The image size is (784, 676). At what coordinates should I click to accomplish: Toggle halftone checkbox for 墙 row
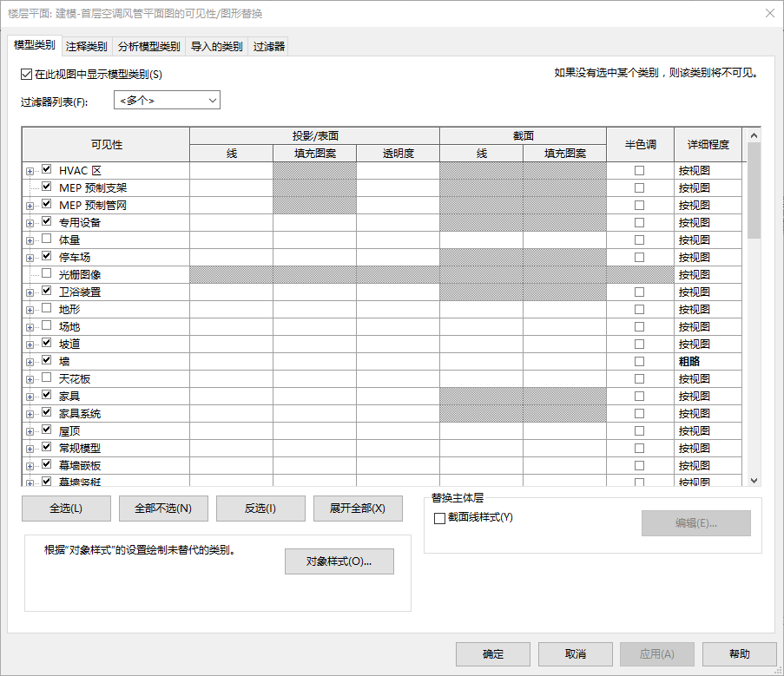[x=640, y=361]
